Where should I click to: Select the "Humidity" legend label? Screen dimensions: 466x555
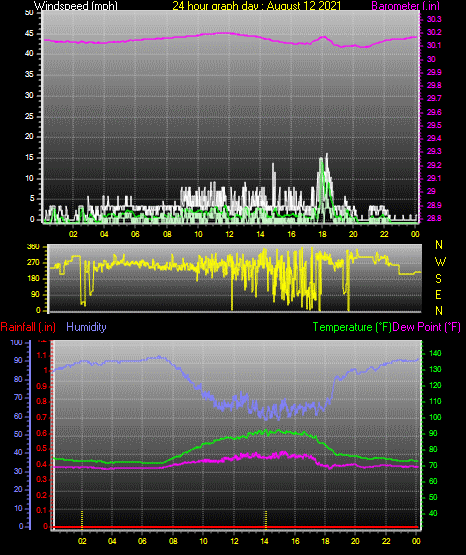tap(86, 327)
